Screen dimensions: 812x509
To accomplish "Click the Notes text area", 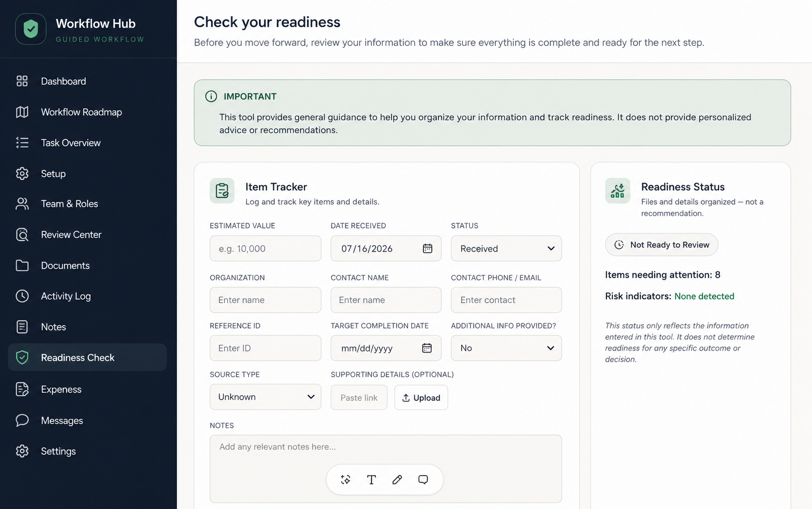I will pyautogui.click(x=385, y=469).
